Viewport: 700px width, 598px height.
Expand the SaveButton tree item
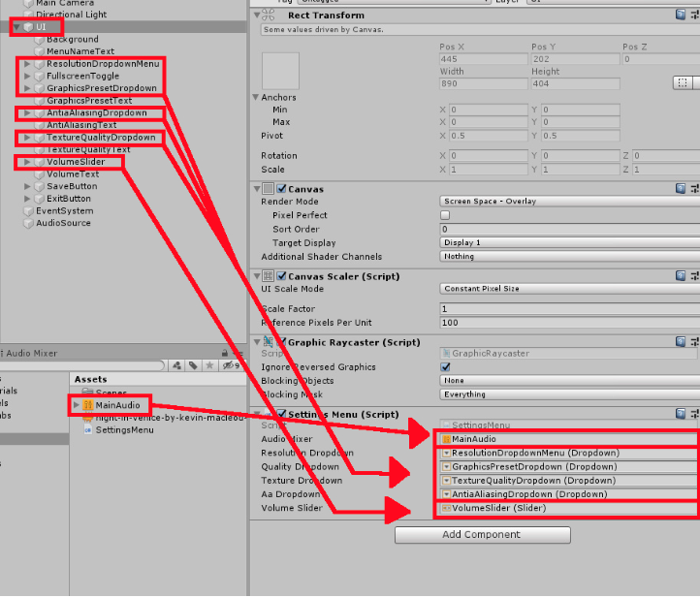[x=28, y=186]
